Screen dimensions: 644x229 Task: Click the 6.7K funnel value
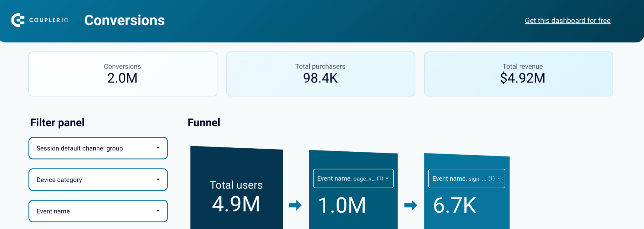pos(455,205)
